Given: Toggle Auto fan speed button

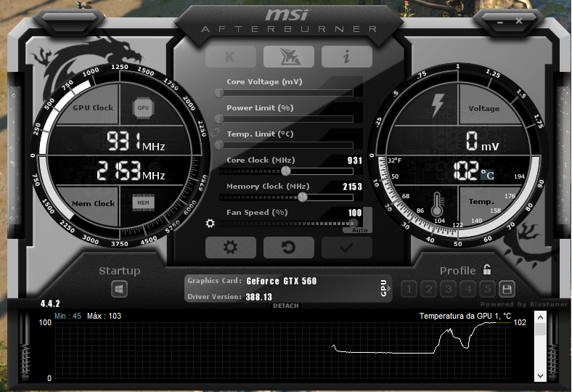Looking at the screenshot, I should click(x=360, y=230).
